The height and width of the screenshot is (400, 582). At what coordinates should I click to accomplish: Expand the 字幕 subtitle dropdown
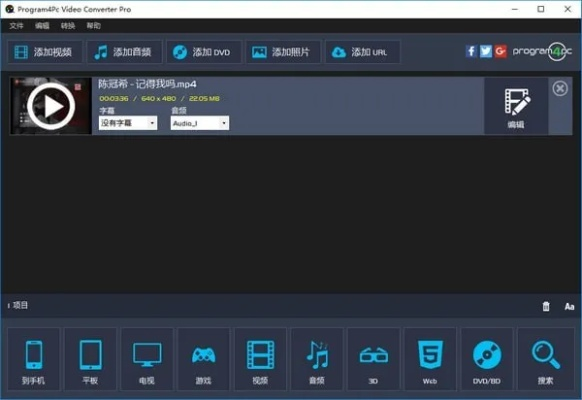coord(128,123)
